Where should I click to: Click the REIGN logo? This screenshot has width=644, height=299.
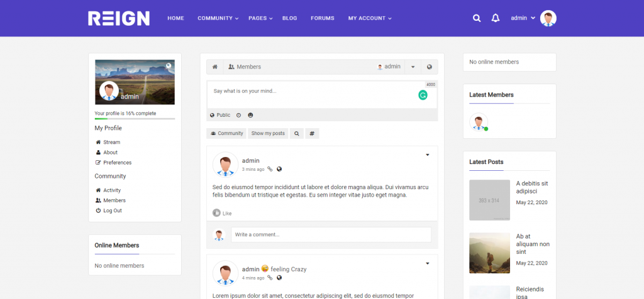click(x=119, y=18)
